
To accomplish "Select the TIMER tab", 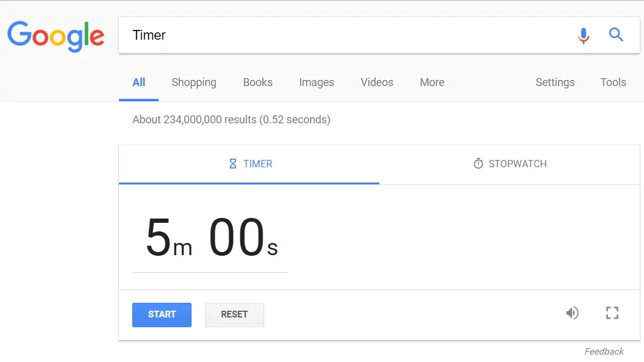I will [249, 164].
